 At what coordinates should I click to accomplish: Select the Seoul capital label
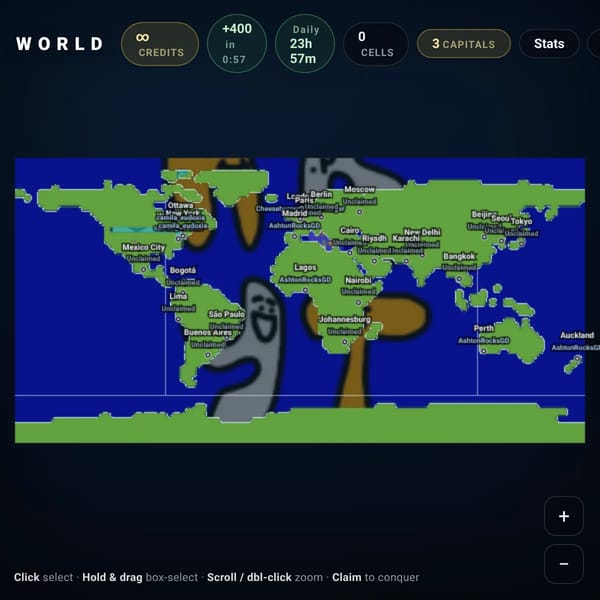tap(501, 218)
